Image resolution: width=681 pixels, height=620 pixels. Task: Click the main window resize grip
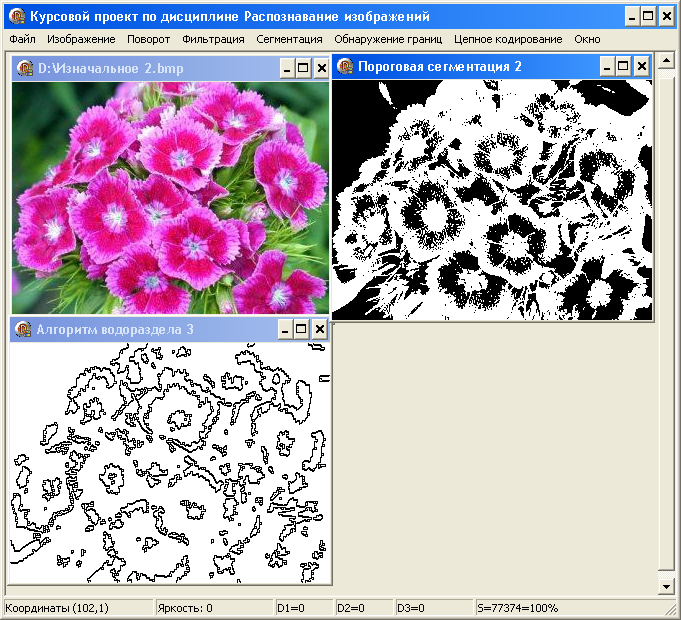(671, 610)
